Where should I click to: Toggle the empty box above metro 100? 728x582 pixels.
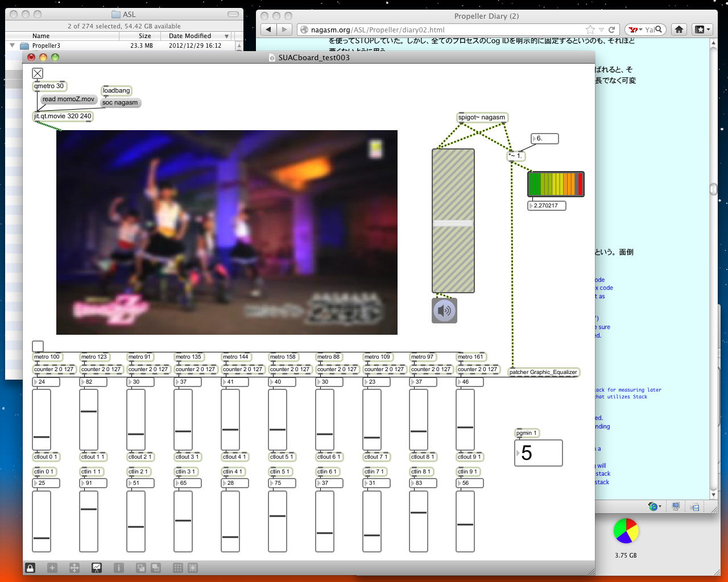38,346
